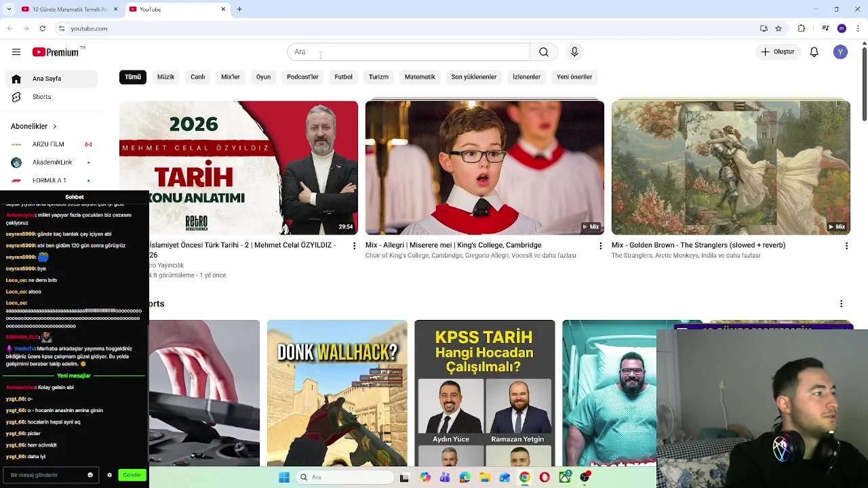Viewport: 868px width, 488px height.
Task: Open Chrome extensions puzzle icon
Action: [802, 28]
